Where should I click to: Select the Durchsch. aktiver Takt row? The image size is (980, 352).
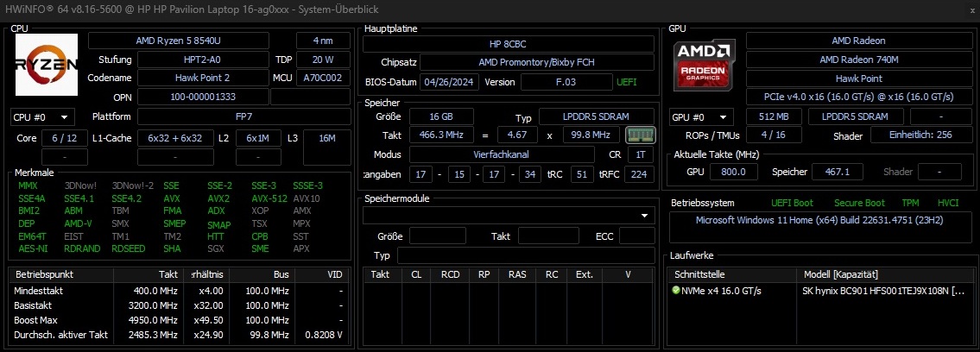coord(179,335)
